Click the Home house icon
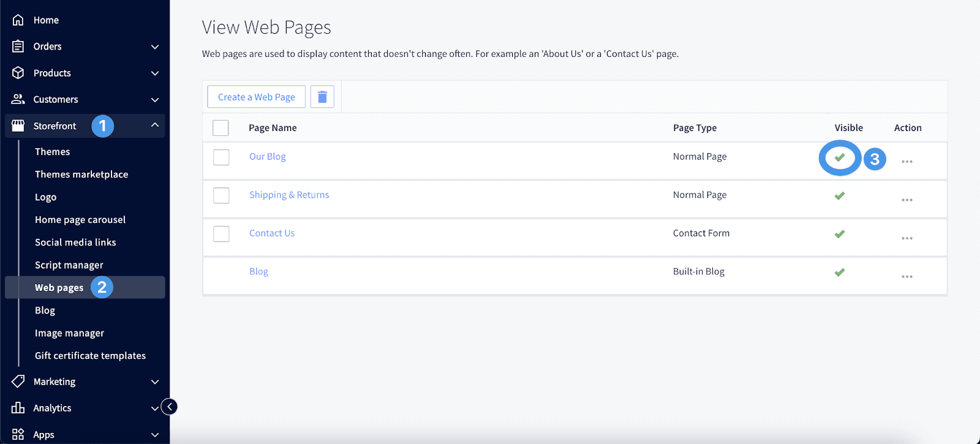 pos(18,20)
